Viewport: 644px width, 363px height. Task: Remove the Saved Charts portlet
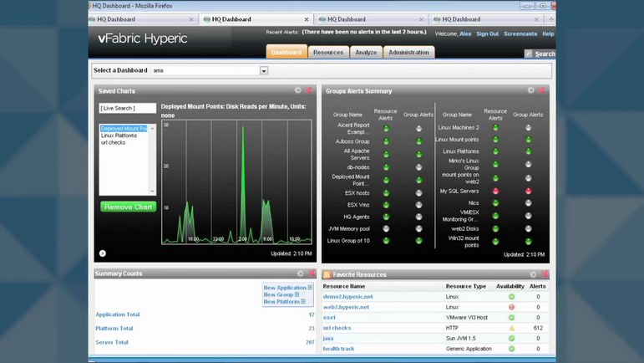pos(309,90)
